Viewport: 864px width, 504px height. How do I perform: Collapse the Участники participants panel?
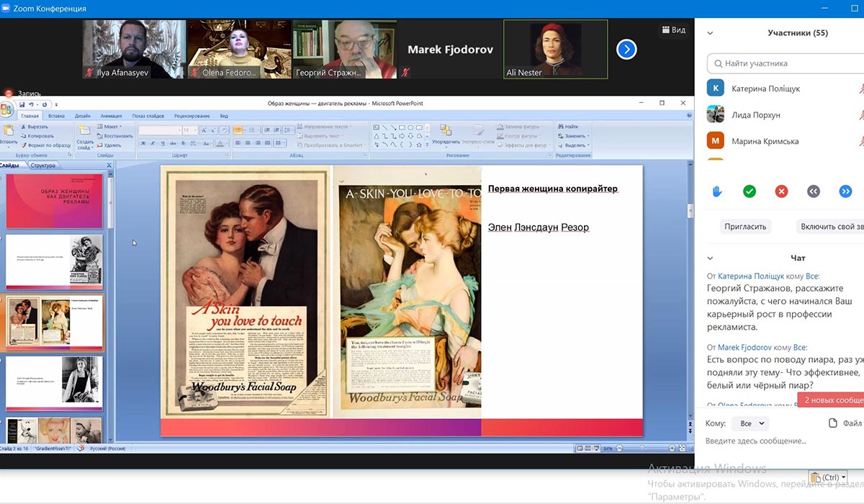click(710, 33)
